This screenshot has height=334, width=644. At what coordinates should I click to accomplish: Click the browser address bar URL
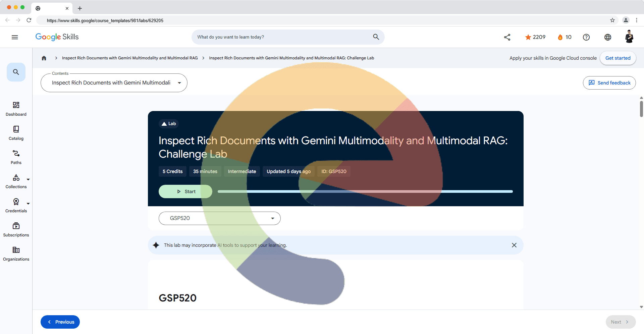[x=105, y=20]
